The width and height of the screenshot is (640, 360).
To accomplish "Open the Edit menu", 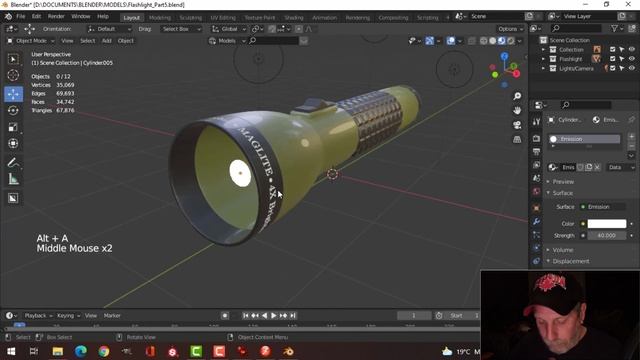I will [36, 17].
